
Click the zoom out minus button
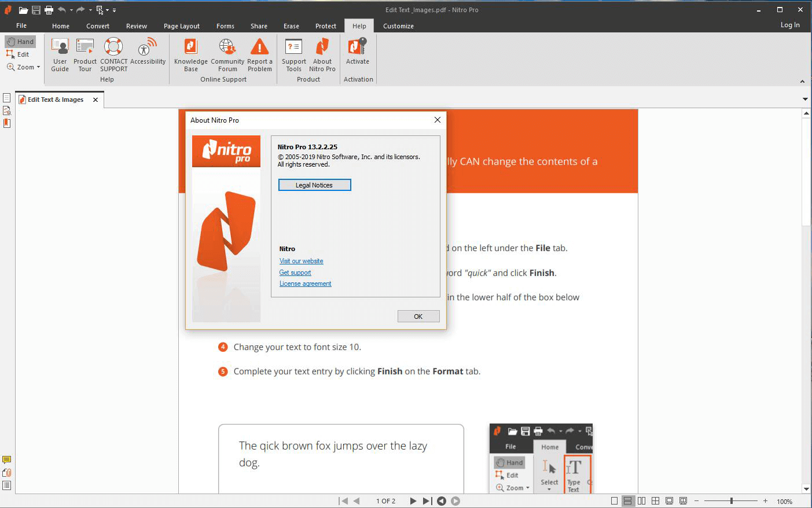(x=696, y=501)
